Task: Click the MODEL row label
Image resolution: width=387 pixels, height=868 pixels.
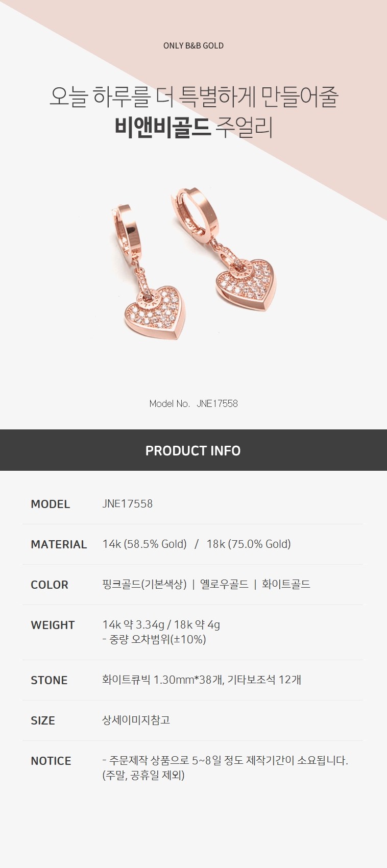Action: (51, 504)
